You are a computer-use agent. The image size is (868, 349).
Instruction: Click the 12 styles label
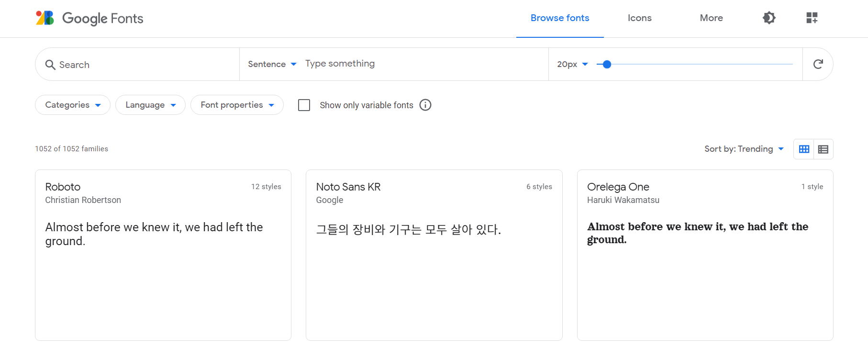pyautogui.click(x=266, y=187)
